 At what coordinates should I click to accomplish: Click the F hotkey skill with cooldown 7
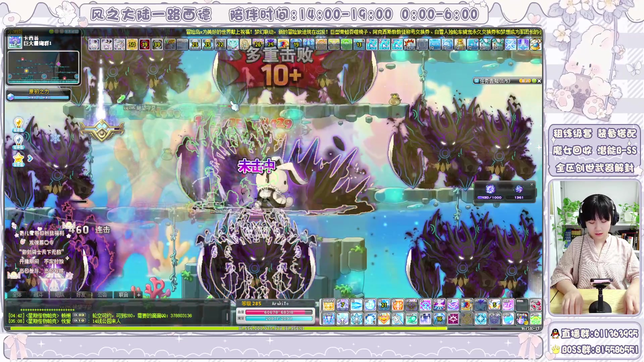point(342,305)
